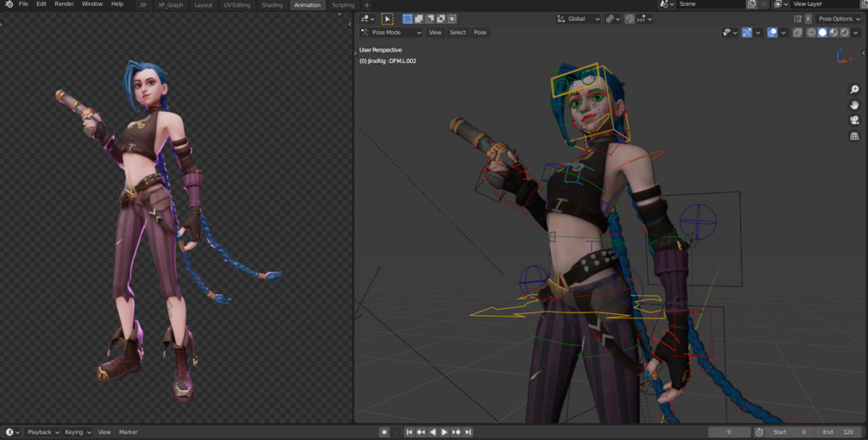Play the animation forward

444,432
